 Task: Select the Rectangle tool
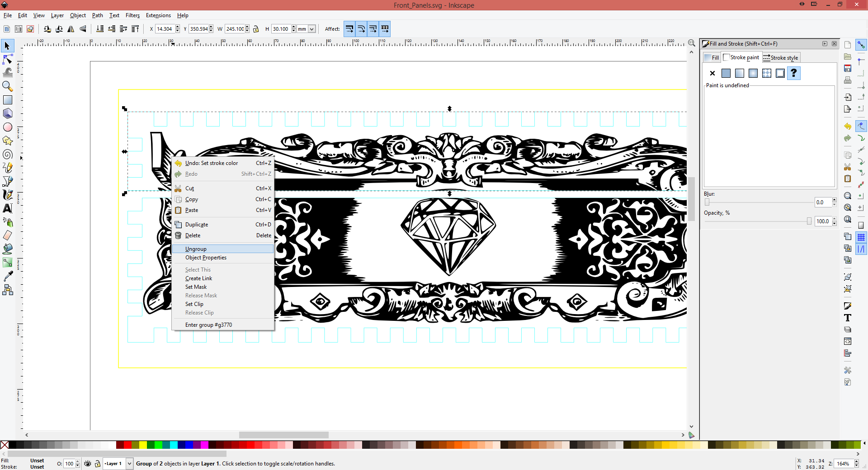coord(7,100)
